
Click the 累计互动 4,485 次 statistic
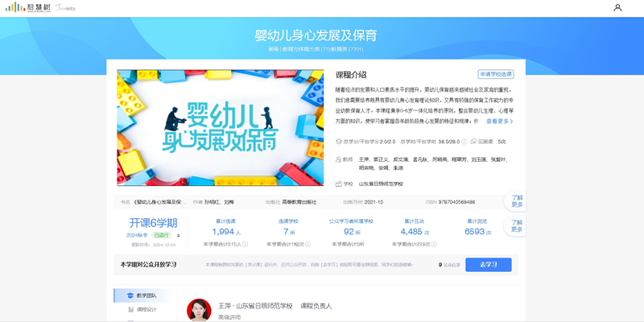point(414,232)
